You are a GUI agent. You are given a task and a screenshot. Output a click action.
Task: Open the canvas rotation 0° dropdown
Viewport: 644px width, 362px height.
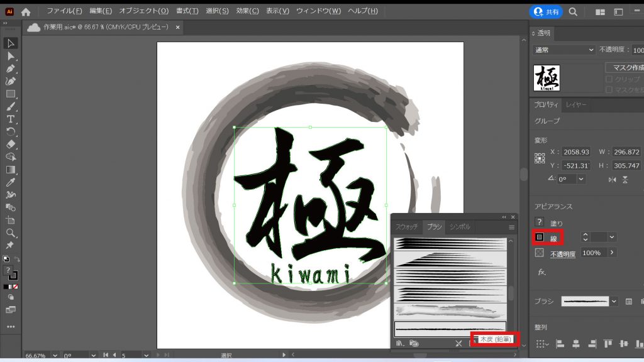click(93, 356)
